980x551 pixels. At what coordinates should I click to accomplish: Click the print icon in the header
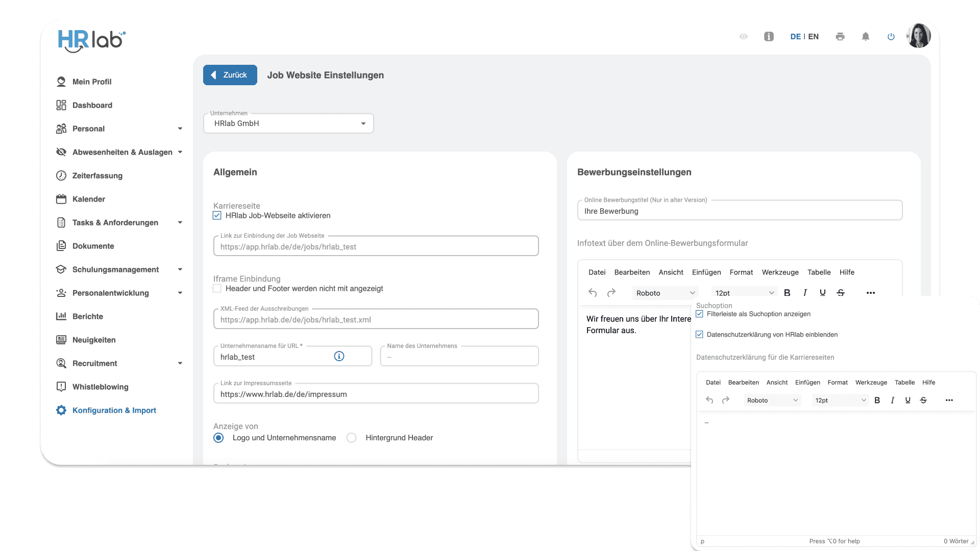840,36
